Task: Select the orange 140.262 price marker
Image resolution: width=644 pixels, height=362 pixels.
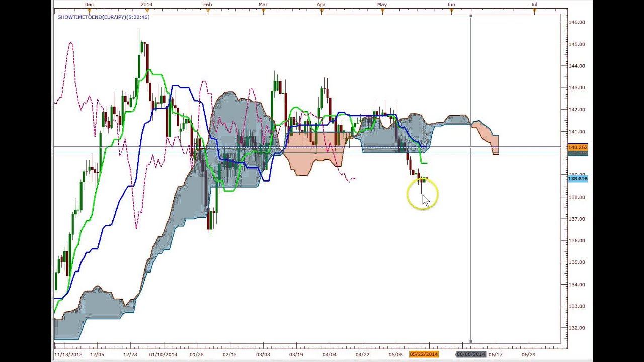Action: (x=577, y=147)
